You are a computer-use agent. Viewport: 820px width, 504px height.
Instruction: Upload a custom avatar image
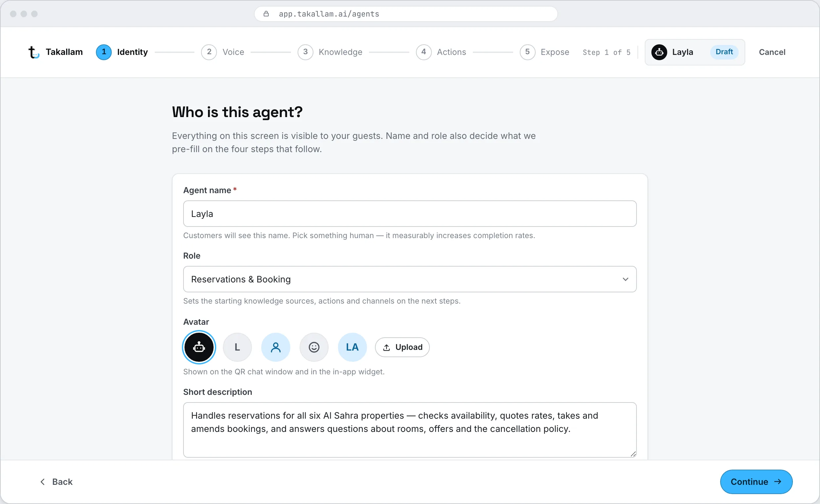402,347
